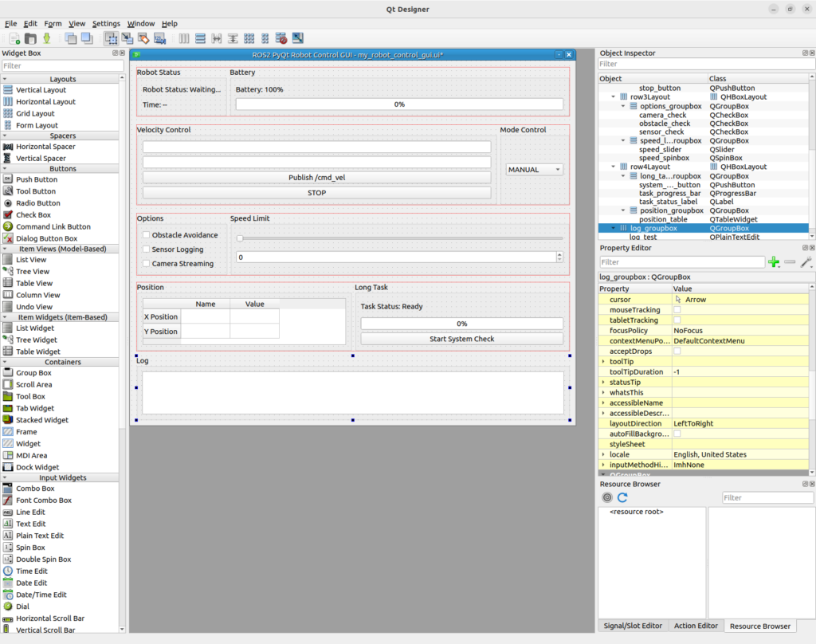This screenshot has height=644, width=816.
Task: Toggle the autoFillBackground property checkbox
Action: pyautogui.click(x=677, y=434)
